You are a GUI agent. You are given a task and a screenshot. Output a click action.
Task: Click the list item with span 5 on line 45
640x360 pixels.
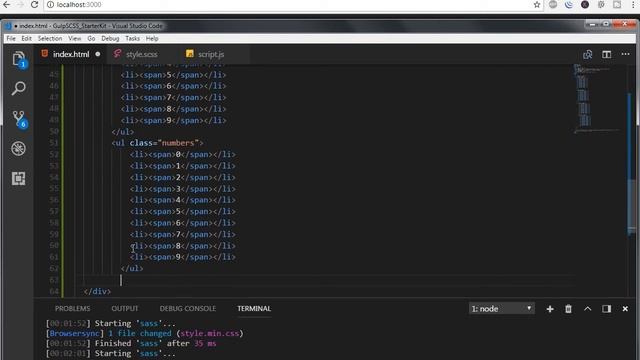point(173,75)
